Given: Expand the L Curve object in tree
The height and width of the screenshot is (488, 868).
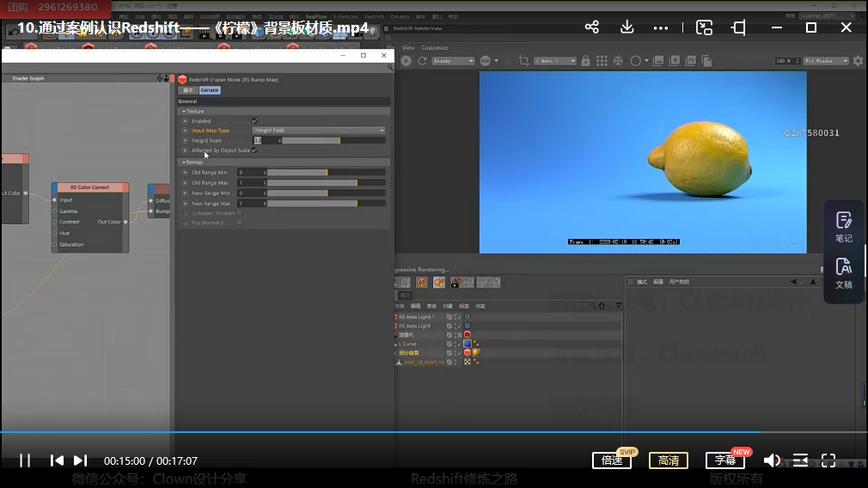Looking at the screenshot, I should [396, 345].
